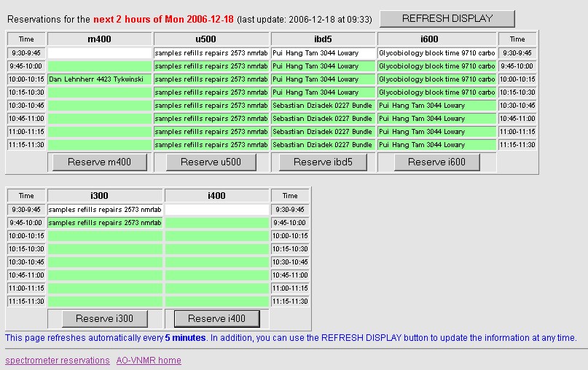The image size is (588, 370).
Task: Select the u500 column header
Action: tap(211, 39)
